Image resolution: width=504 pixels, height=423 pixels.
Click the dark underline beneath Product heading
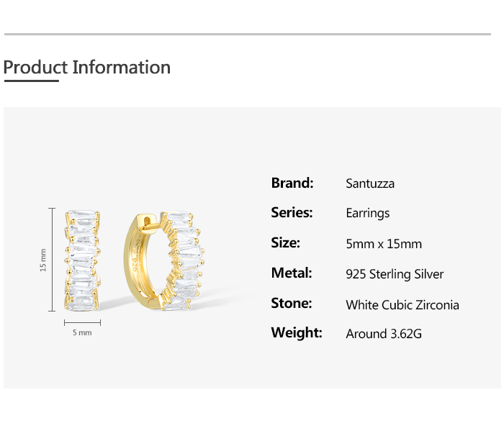click(x=31, y=81)
